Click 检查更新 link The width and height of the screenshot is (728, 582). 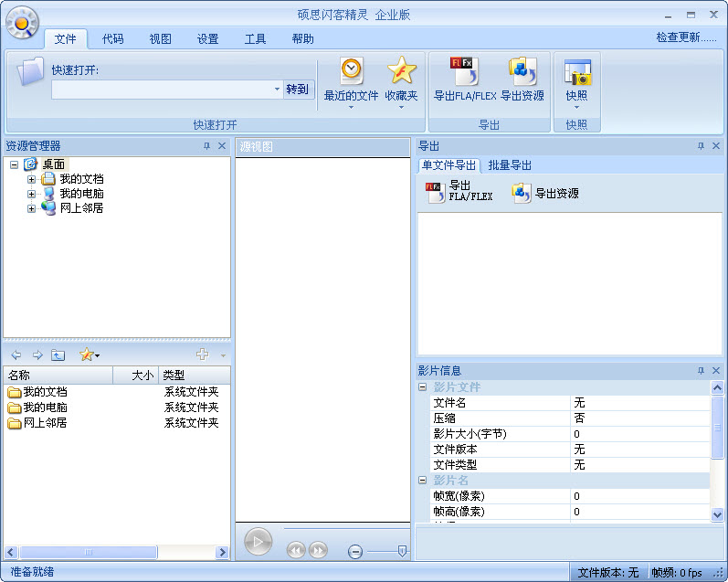686,37
